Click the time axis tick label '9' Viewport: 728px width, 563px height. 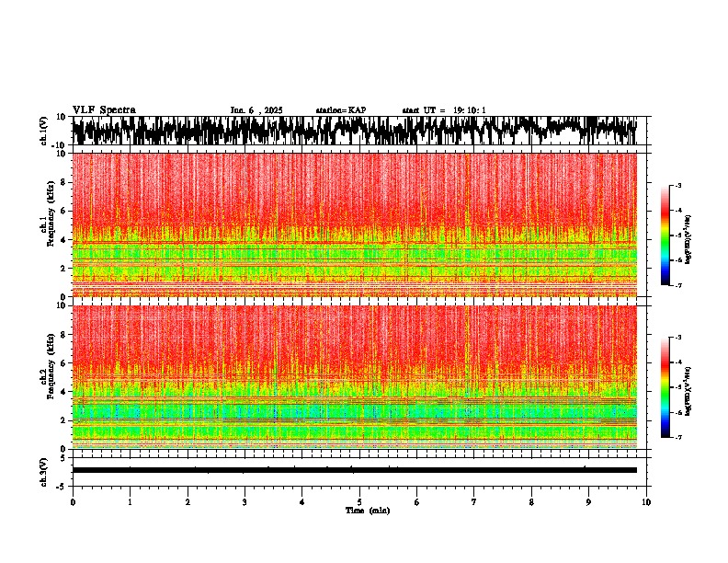[588, 502]
